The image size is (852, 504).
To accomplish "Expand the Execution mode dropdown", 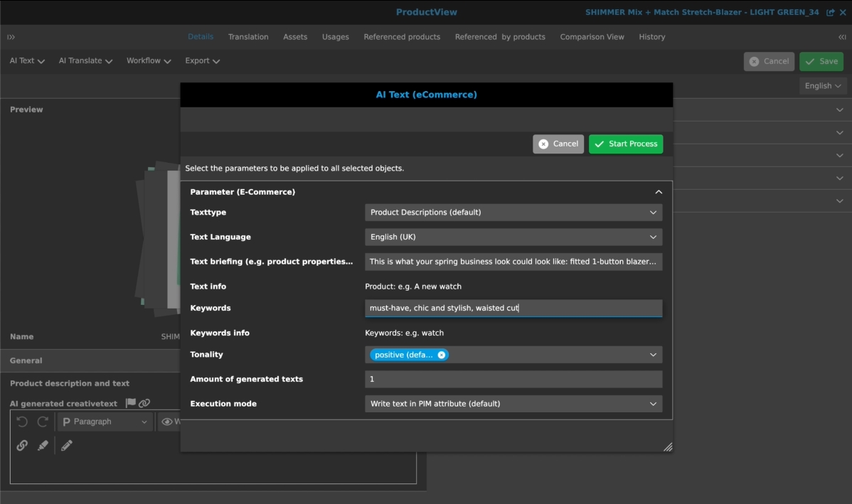I will (513, 404).
